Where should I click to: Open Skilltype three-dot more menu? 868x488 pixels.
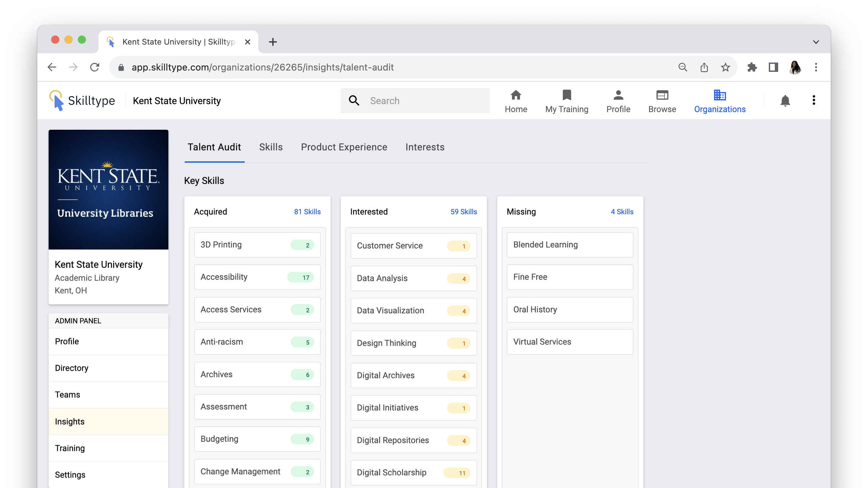click(x=813, y=100)
